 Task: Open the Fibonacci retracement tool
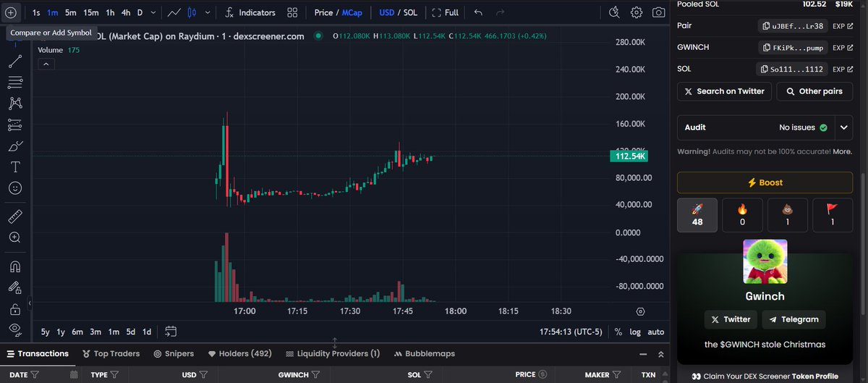click(14, 83)
